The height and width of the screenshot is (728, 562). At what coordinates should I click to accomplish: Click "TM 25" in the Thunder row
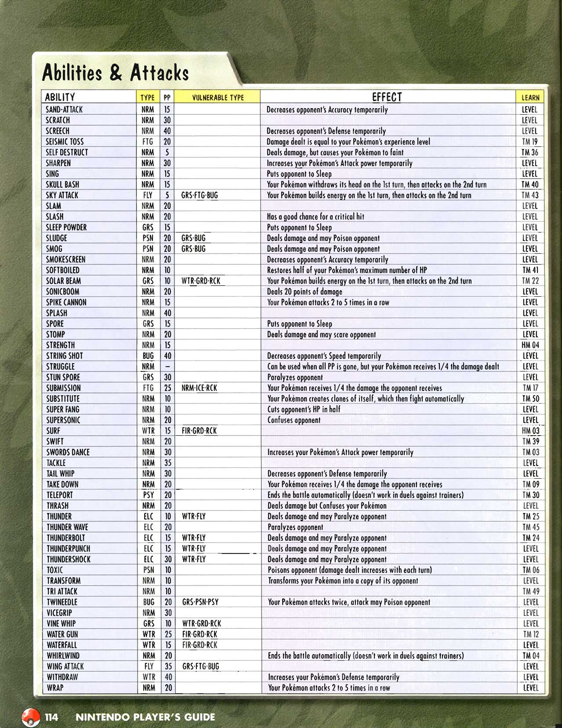coord(531,516)
